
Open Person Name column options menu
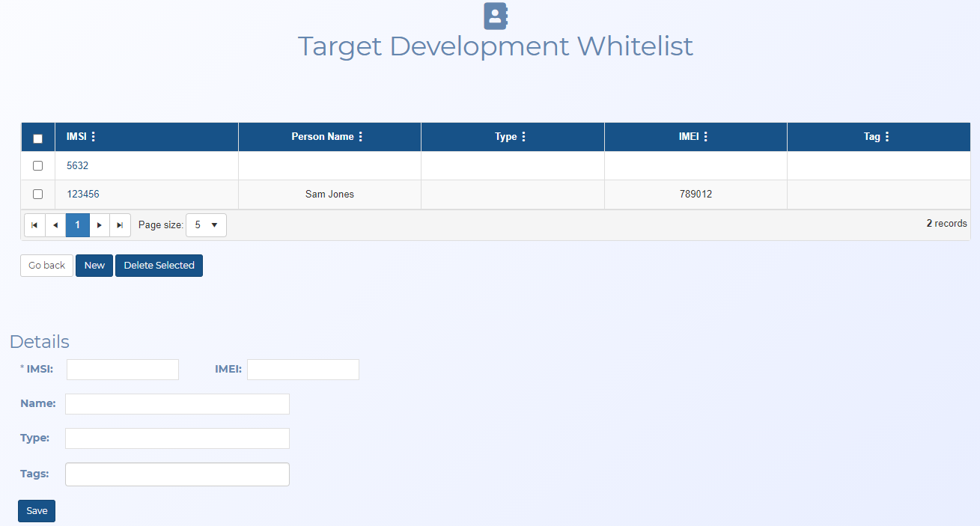[x=361, y=137]
